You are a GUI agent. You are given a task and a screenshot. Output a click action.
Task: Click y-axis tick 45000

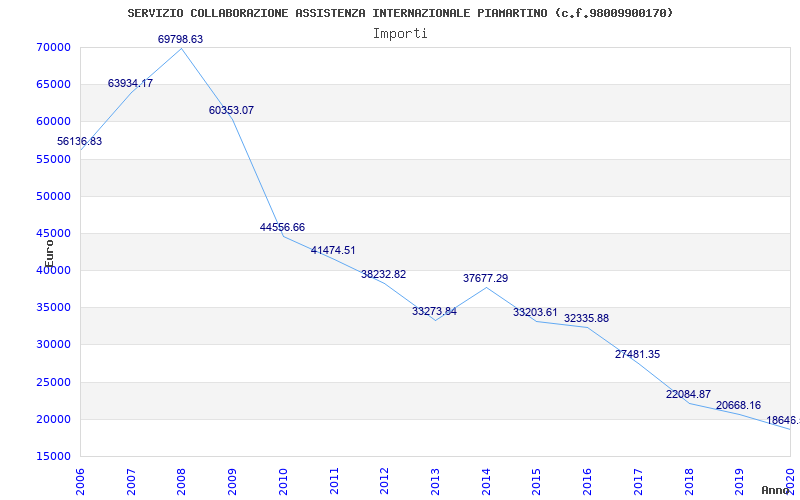(x=53, y=234)
